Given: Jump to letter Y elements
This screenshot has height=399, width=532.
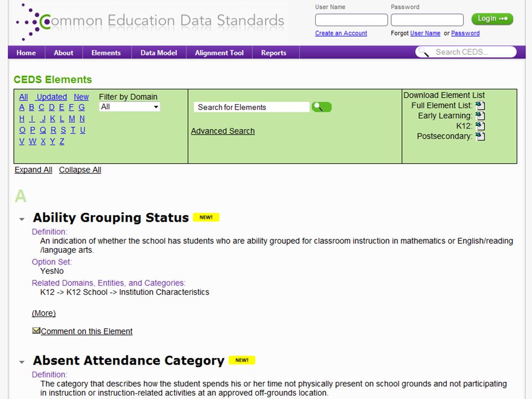Looking at the screenshot, I should point(53,141).
